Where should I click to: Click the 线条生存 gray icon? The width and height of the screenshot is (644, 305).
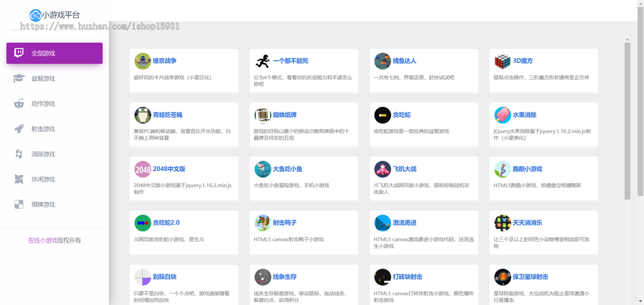[x=262, y=277]
